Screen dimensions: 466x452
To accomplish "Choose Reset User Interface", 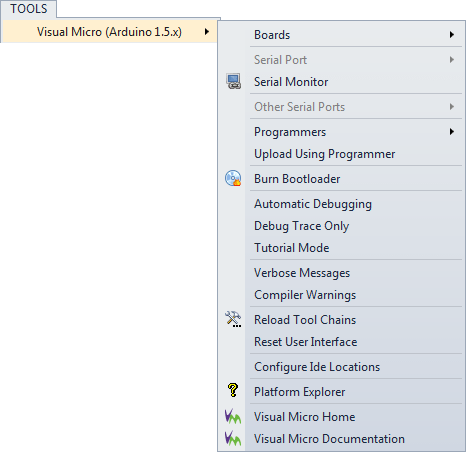I will pyautogui.click(x=341, y=342).
